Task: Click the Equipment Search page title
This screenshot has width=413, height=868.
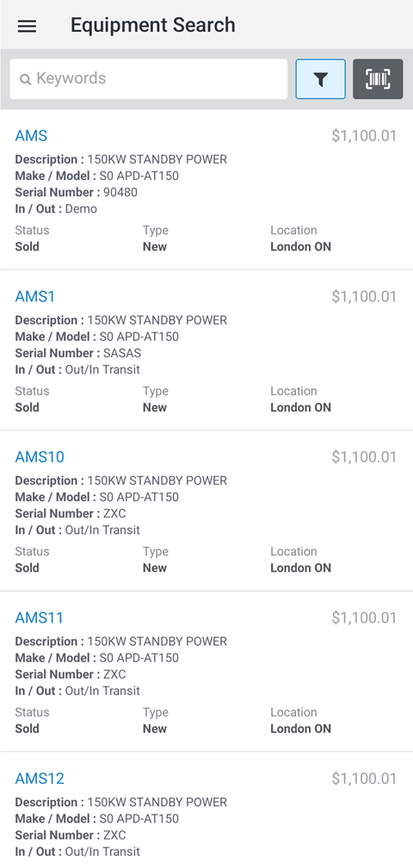Action: pos(152,25)
